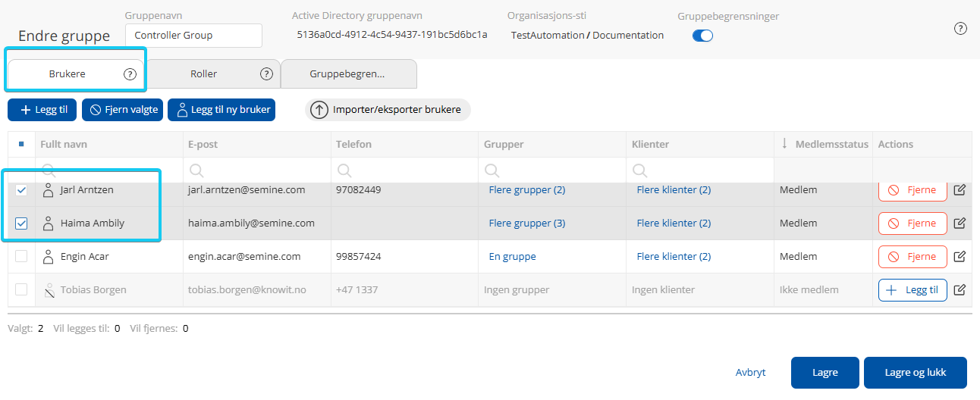Sort by Medlemsstatus column arrow
Viewport: 980px width, 400px height.
pyautogui.click(x=784, y=144)
